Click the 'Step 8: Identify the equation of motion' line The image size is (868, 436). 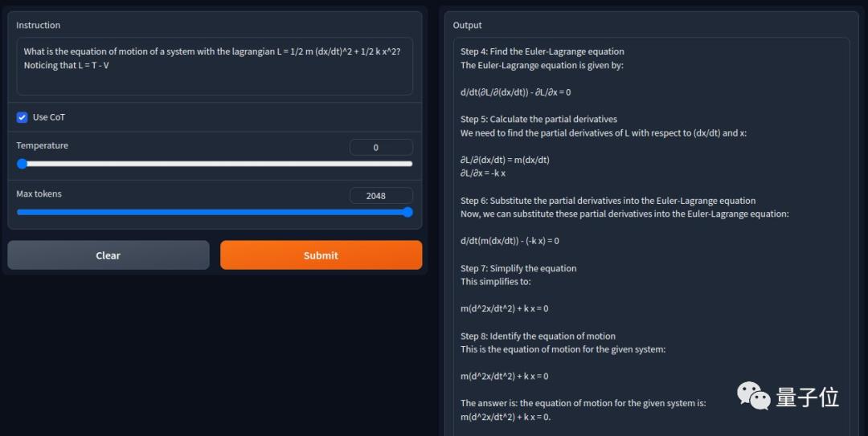point(538,336)
